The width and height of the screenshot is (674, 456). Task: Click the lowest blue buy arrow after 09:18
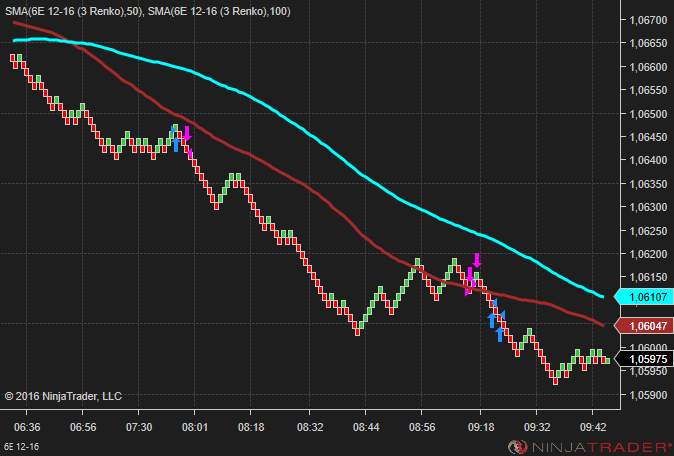tap(499, 334)
